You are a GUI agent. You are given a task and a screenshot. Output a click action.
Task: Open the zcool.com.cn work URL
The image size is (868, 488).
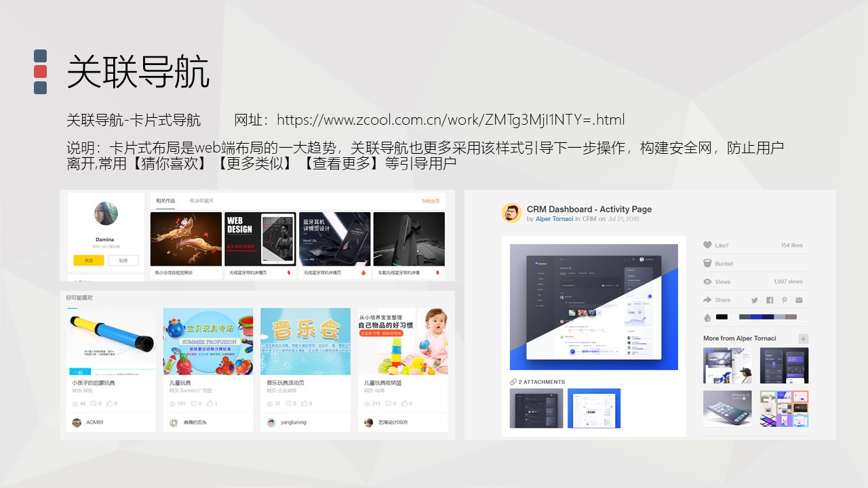450,120
